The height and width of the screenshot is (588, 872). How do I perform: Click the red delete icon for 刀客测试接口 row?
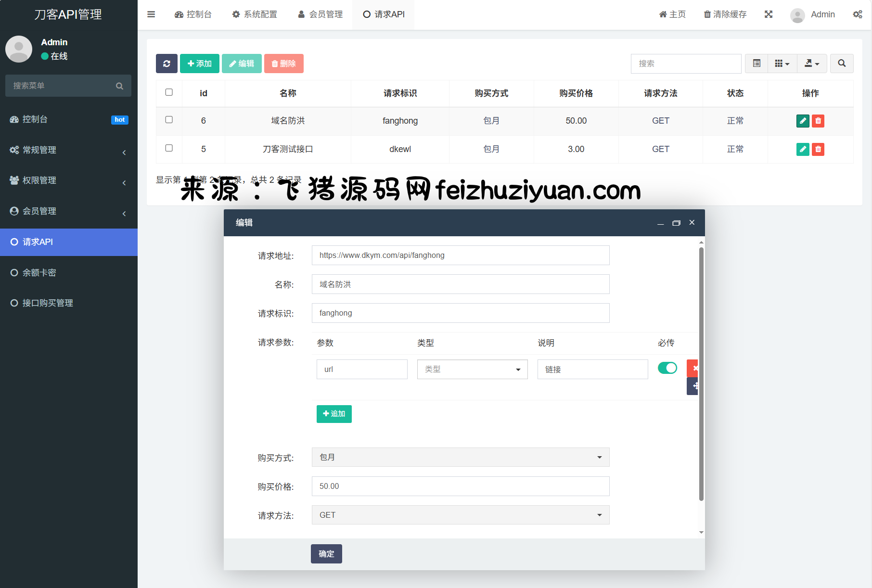coord(818,149)
